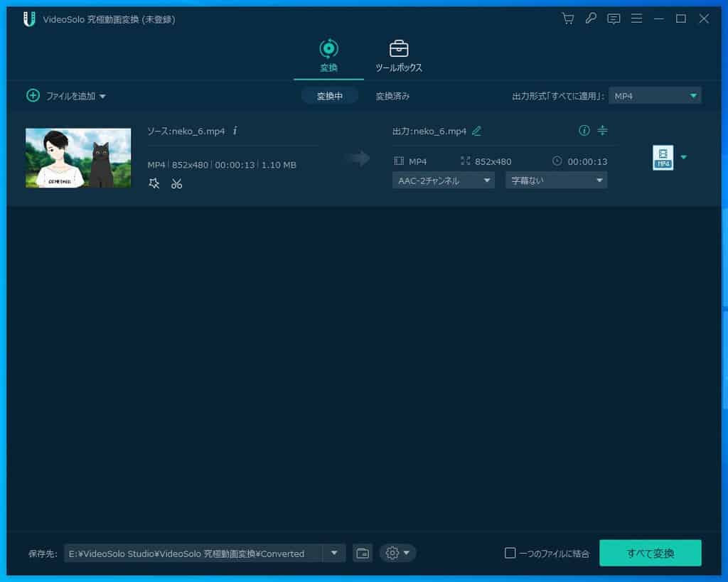Expand the MP4 output format dropdown
728x582 pixels.
click(x=655, y=96)
